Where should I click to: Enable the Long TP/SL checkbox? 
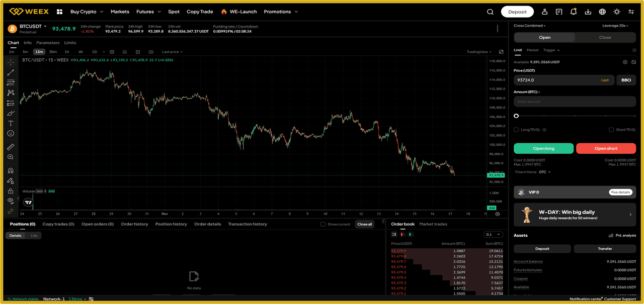pos(516,129)
